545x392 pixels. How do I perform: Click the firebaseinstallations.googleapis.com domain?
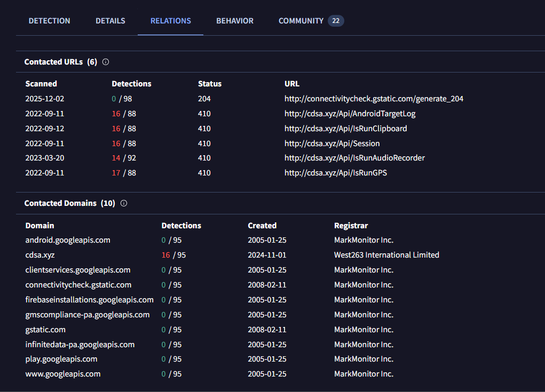pos(89,300)
